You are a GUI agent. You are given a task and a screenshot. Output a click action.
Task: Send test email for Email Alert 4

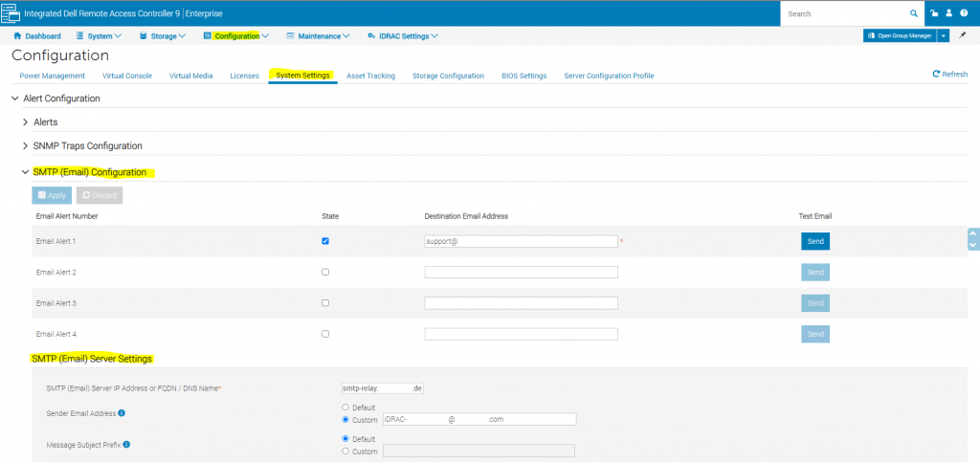[815, 334]
